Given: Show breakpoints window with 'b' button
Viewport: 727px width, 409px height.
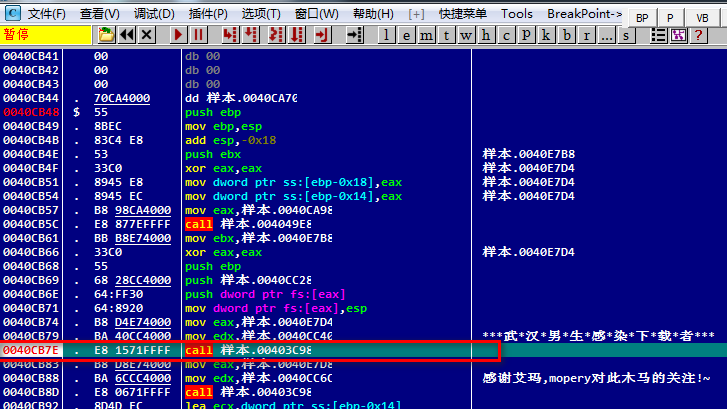Looking at the screenshot, I should [x=566, y=35].
